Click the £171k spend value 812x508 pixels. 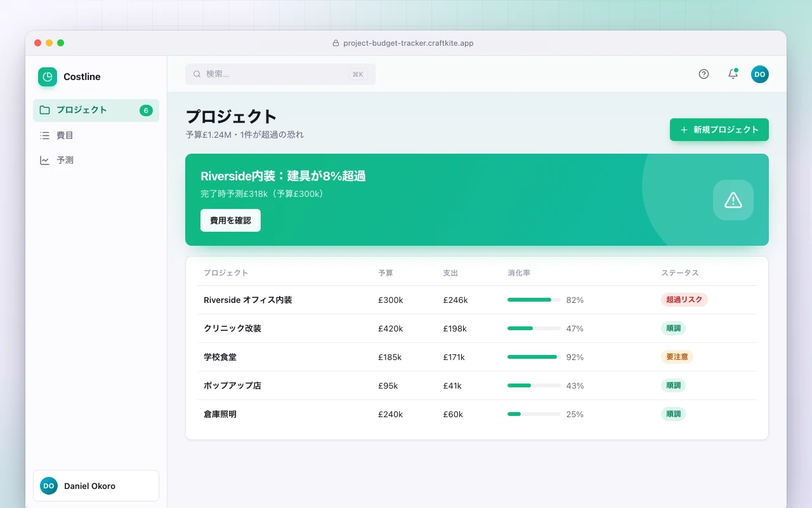point(454,357)
